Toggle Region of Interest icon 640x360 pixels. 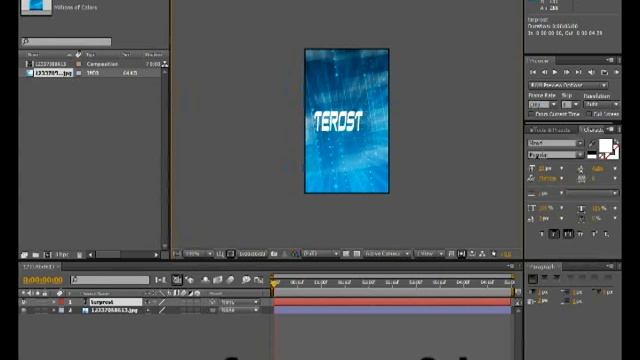click(346, 254)
